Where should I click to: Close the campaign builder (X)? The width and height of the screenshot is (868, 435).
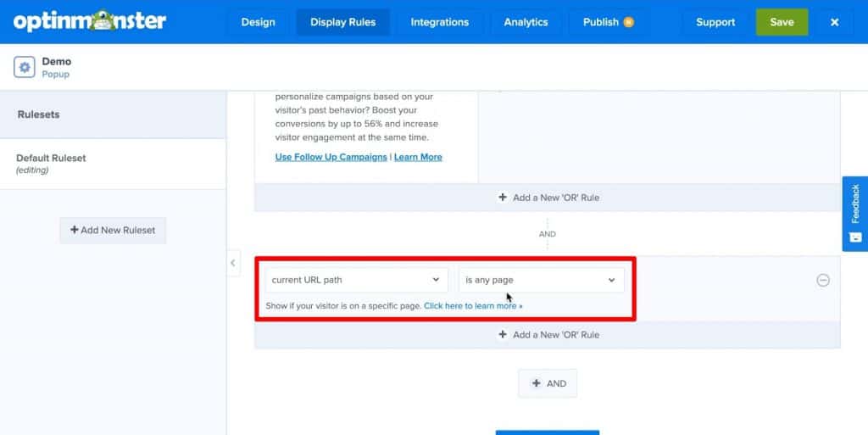pyautogui.click(x=834, y=22)
